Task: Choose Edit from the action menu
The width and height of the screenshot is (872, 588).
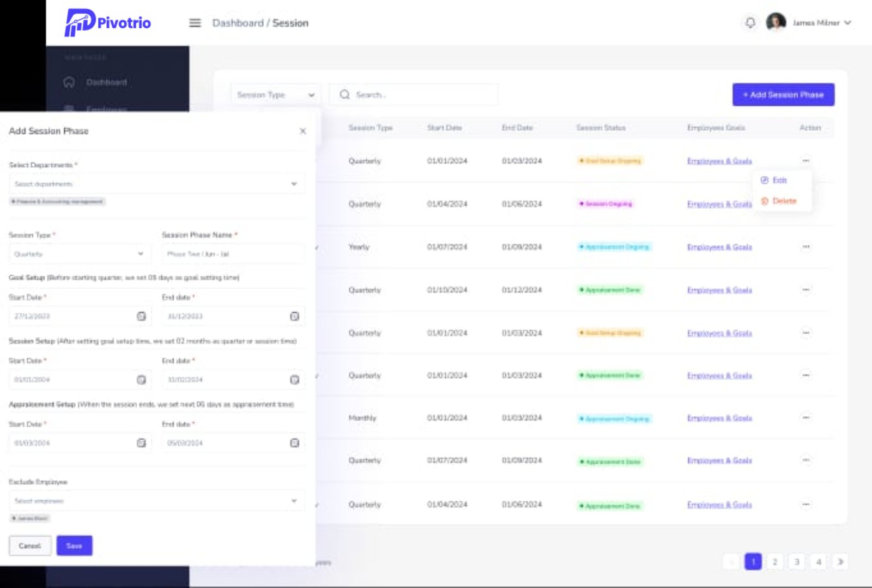Action: tap(779, 180)
